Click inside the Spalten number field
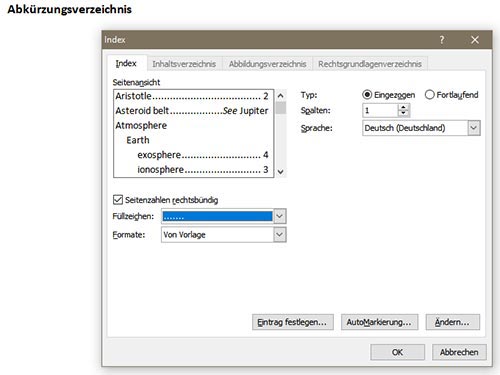 380,110
